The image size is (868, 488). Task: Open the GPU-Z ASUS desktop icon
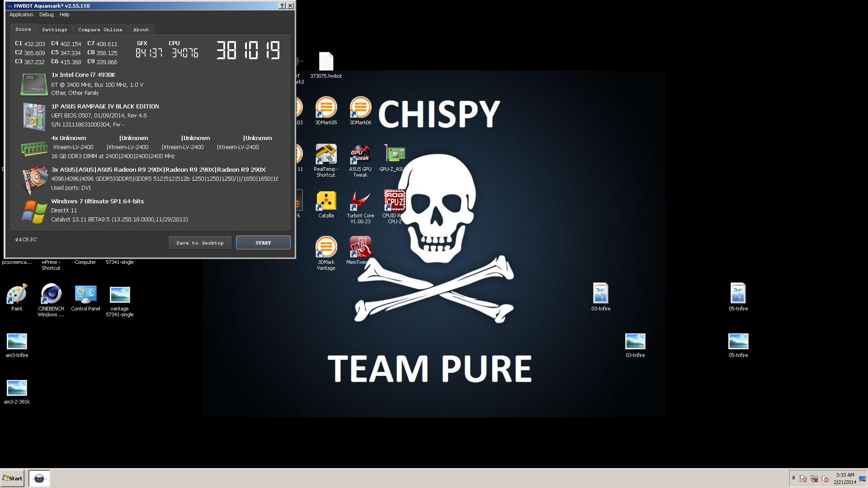(x=395, y=158)
